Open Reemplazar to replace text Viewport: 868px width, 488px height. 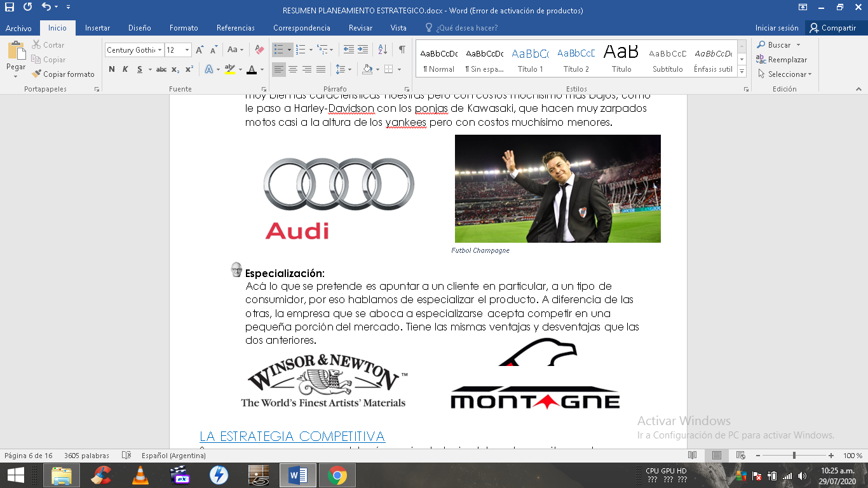click(782, 60)
